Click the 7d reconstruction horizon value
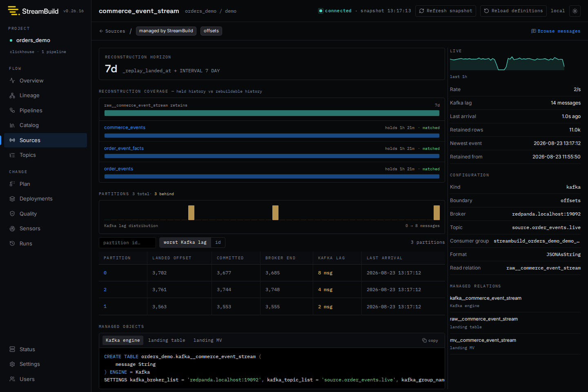588x392 pixels. click(x=111, y=69)
